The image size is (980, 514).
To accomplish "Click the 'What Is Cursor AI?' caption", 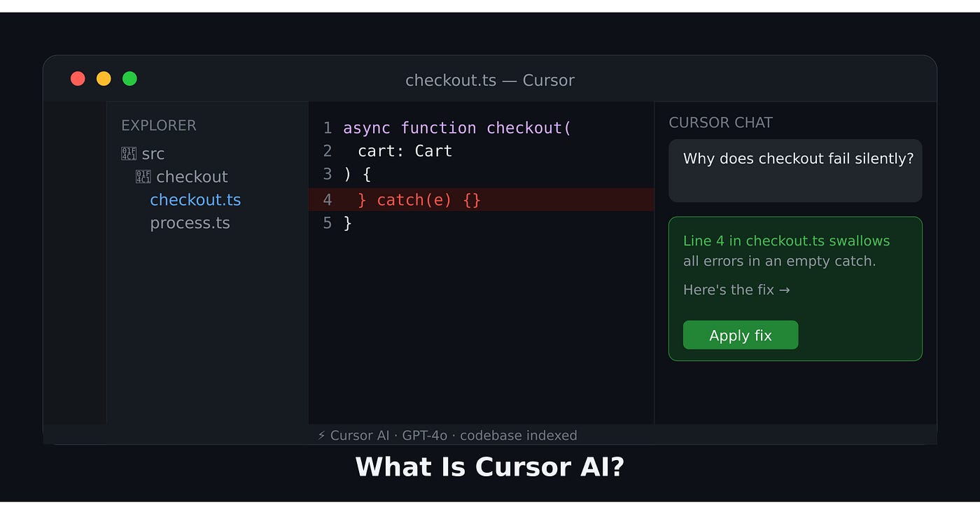I will coord(489,466).
